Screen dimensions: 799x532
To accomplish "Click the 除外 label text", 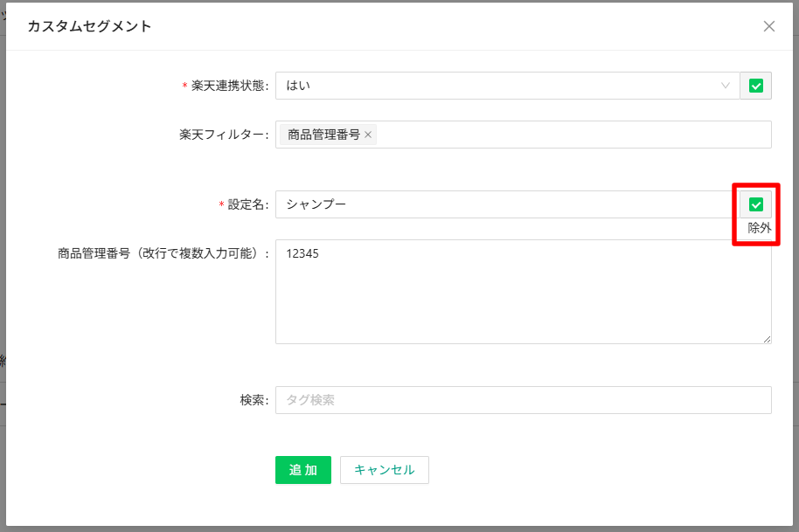I will (x=760, y=227).
